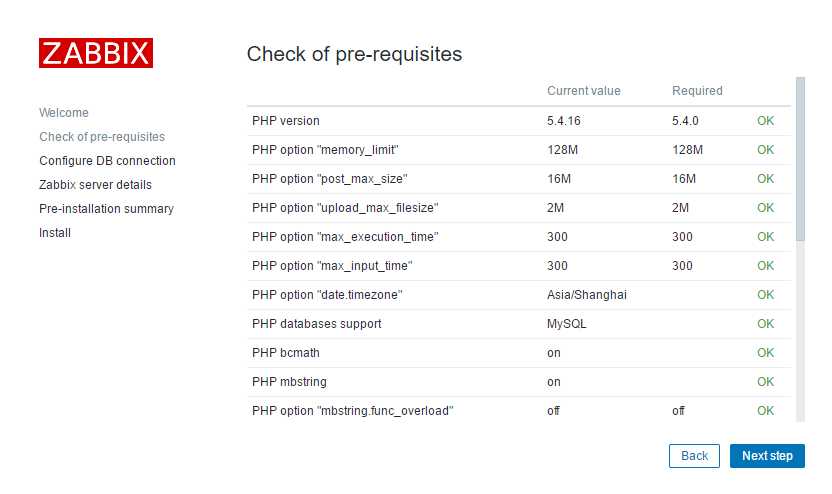The width and height of the screenshot is (832, 494).
Task: Click the Current value column header
Action: 584,91
